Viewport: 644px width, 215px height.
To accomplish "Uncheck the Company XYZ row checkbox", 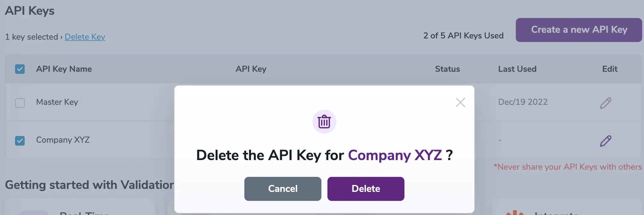I will click(x=20, y=141).
